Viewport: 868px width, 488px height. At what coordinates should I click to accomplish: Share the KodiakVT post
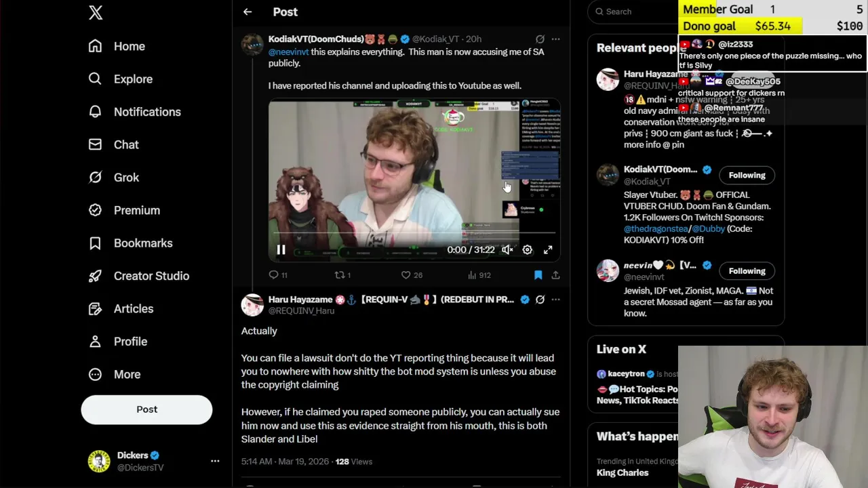pyautogui.click(x=555, y=275)
